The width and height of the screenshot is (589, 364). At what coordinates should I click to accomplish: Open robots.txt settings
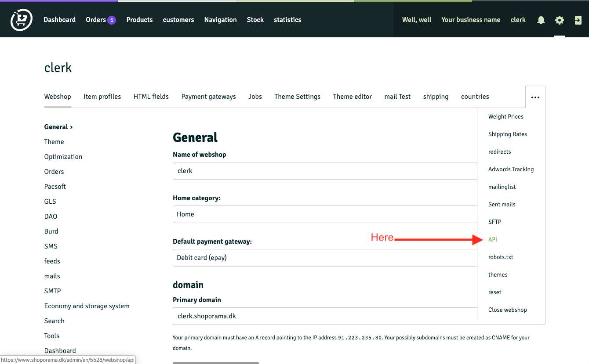pos(501,257)
